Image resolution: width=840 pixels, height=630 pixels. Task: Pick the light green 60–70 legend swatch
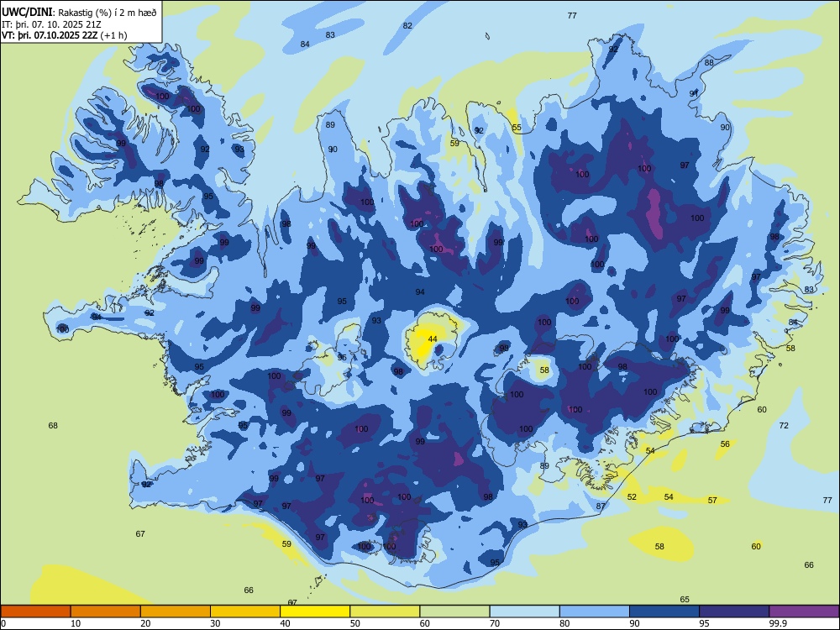(454, 612)
